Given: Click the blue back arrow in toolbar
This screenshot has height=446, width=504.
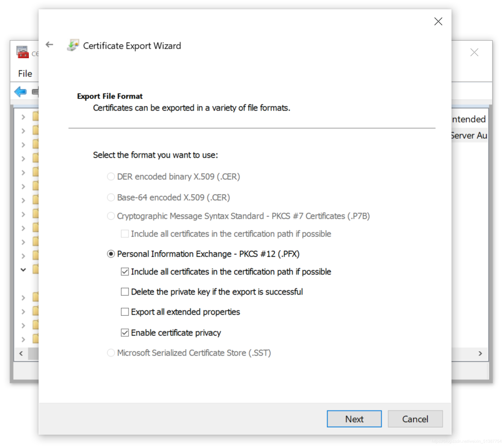Looking at the screenshot, I should click(20, 91).
